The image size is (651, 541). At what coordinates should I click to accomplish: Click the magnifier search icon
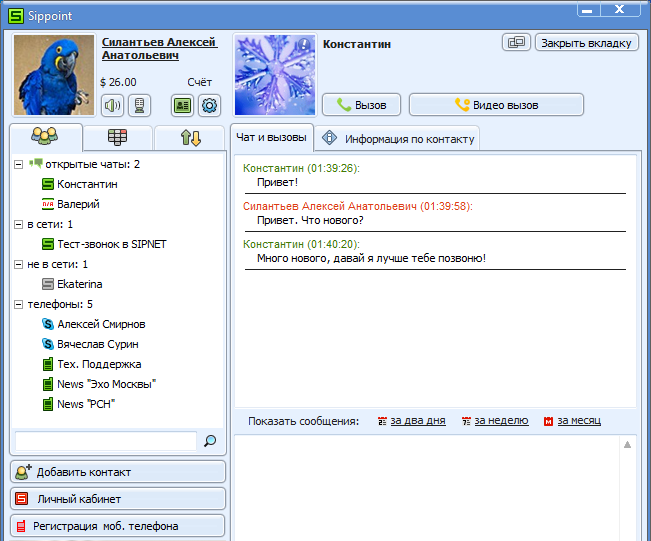(210, 441)
